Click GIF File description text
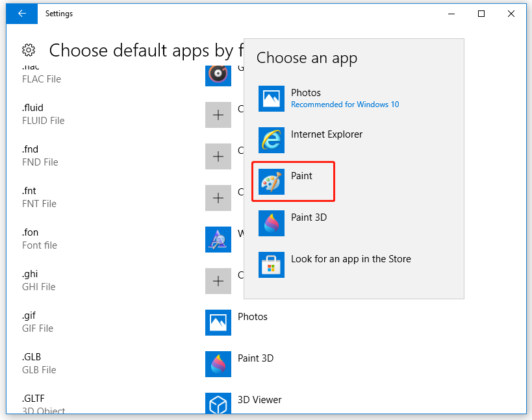The image size is (532, 420). point(38,328)
